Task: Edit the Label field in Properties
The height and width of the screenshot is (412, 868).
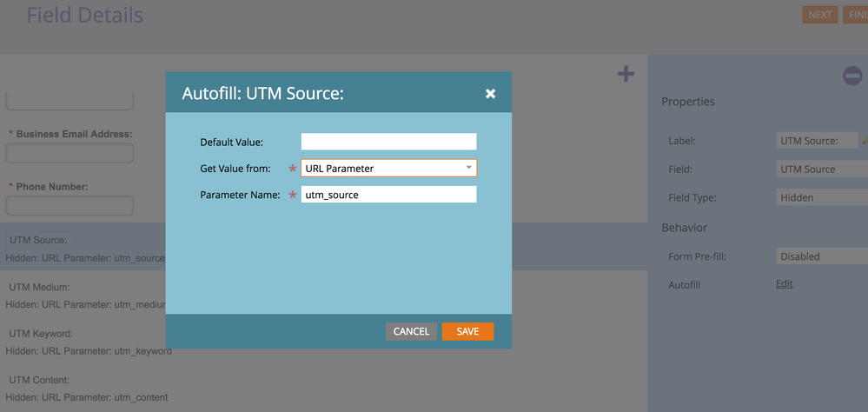Action: [816, 141]
